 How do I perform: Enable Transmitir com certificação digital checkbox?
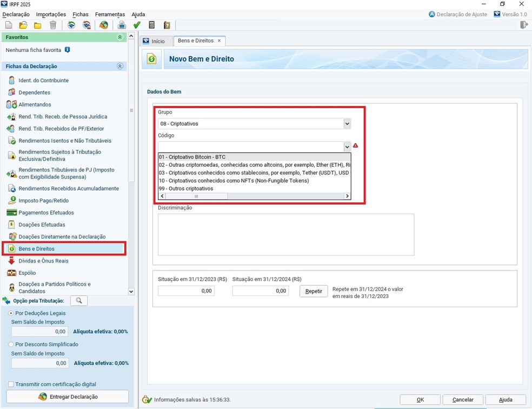11,384
